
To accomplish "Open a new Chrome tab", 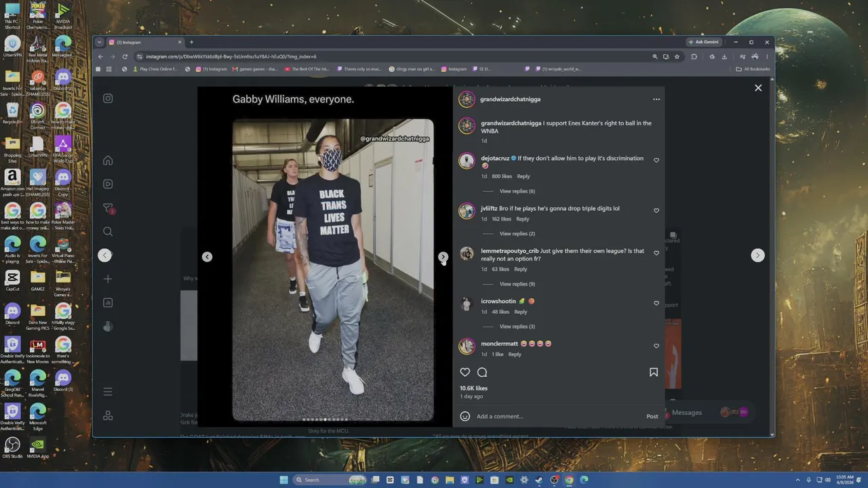I will (191, 42).
